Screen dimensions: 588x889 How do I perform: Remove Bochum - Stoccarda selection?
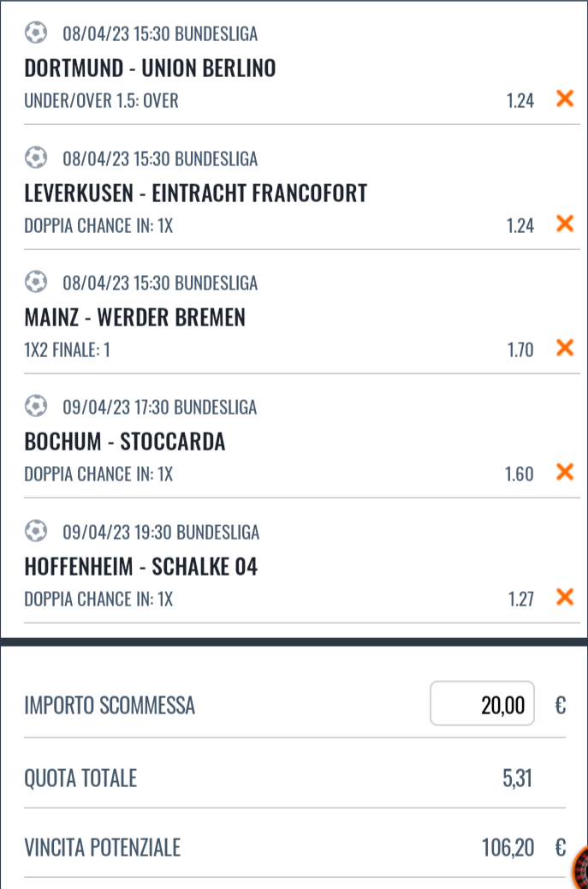pyautogui.click(x=565, y=472)
